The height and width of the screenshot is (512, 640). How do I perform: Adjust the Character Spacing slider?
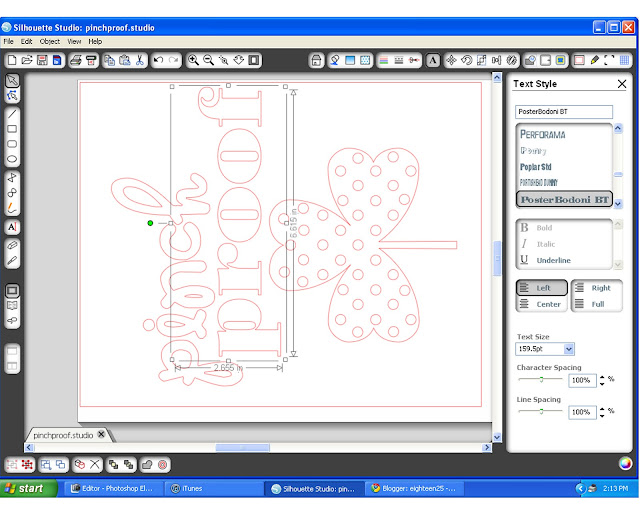pyautogui.click(x=541, y=379)
